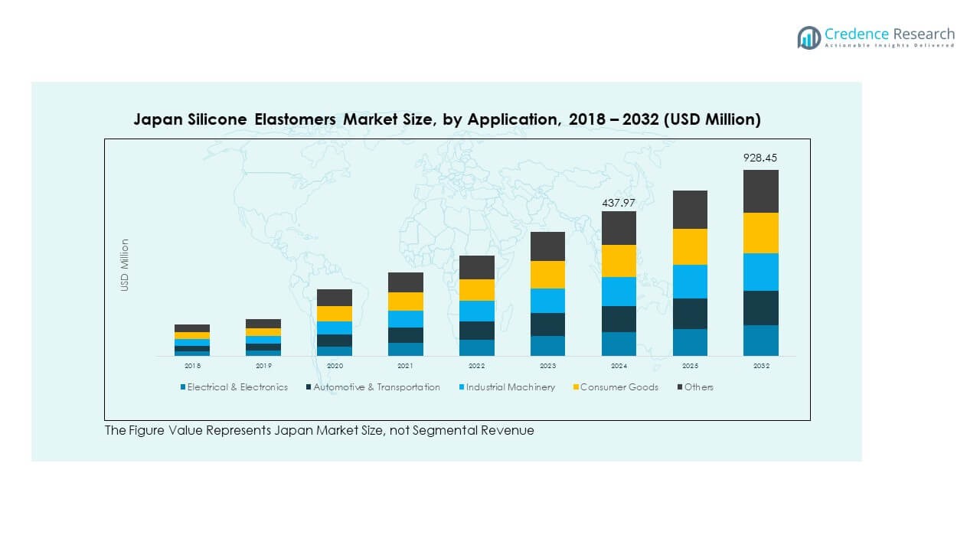Click the footnote about Japan Market Size
Image resolution: width=980 pixels, height=551 pixels.
pyautogui.click(x=319, y=430)
